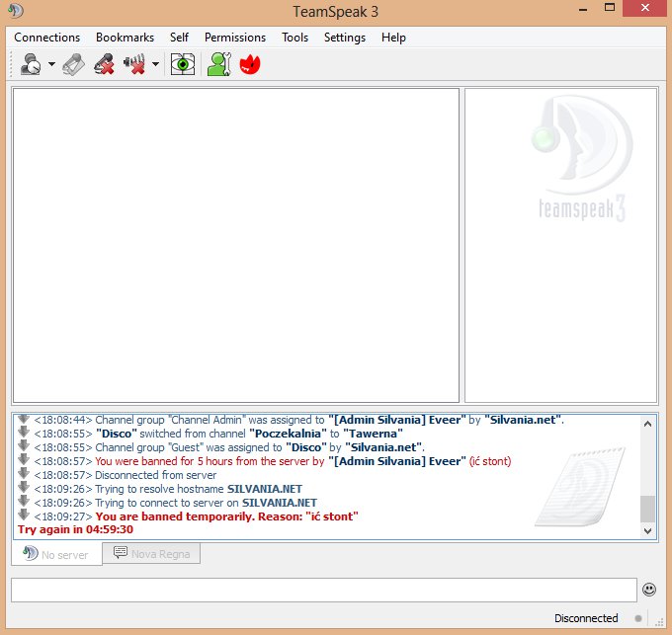This screenshot has height=635, width=672.
Task: Click the TeamSpeak logo icon in the title bar
Action: [16, 10]
